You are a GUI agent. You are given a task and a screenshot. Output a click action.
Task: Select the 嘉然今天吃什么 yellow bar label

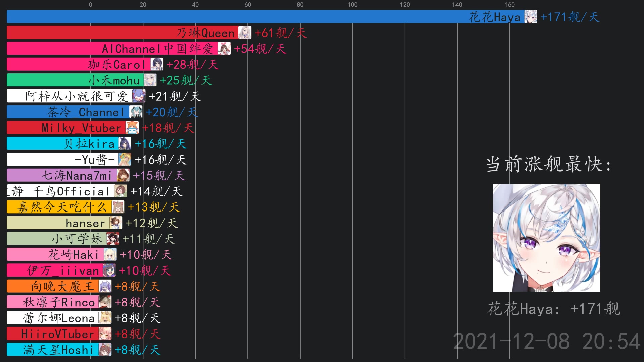coord(62,207)
